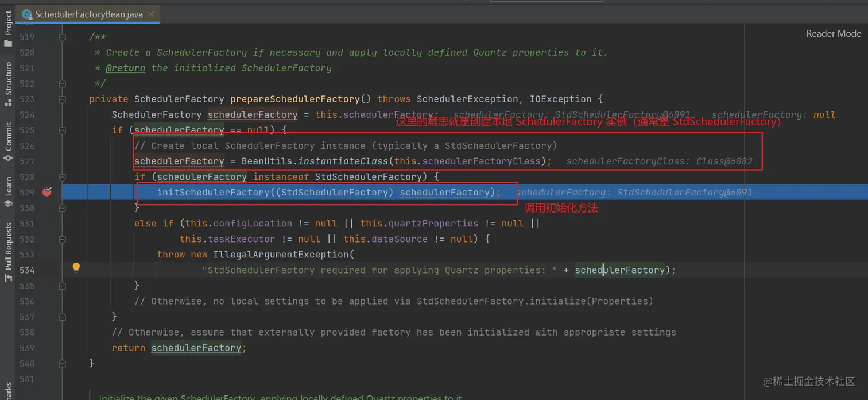Click the fold end marker at line 522
This screenshot has height=400, width=868.
click(62, 83)
